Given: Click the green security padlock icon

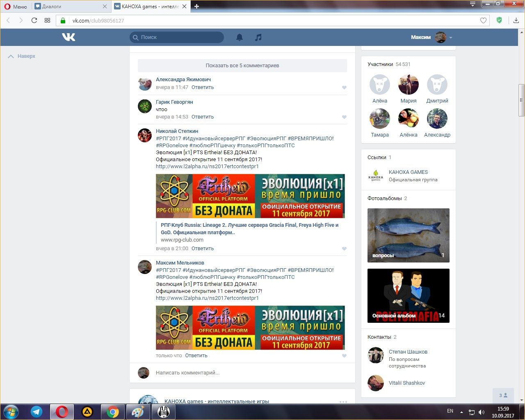Looking at the screenshot, I should (x=63, y=21).
